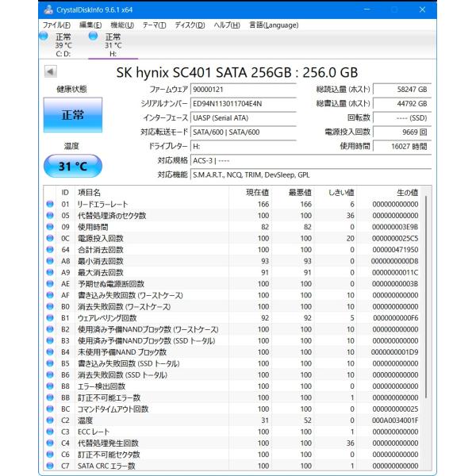Viewport: 476px width, 476px height.
Task: Open the テーマ(T) menu
Action: pyautogui.click(x=154, y=25)
